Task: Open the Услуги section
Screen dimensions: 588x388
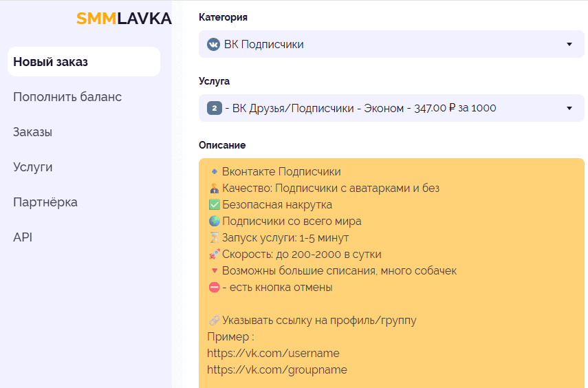Action: click(x=32, y=167)
